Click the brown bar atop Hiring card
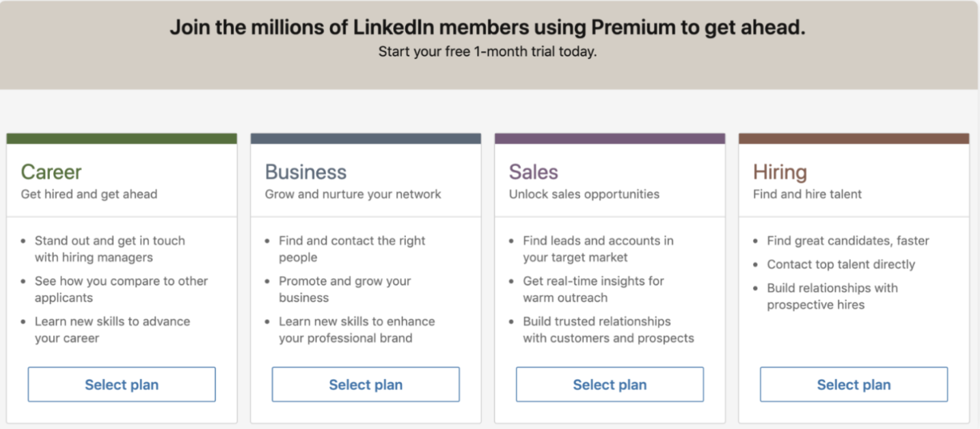This screenshot has height=429, width=980. [x=854, y=139]
